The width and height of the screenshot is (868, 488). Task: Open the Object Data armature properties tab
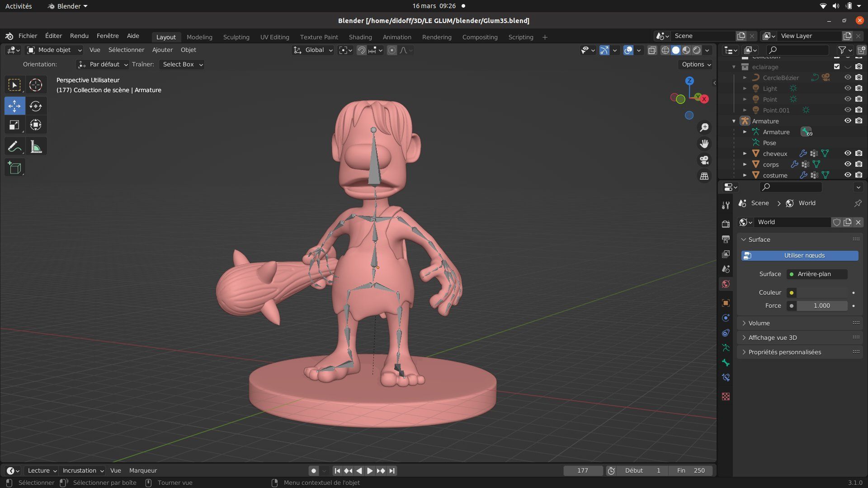726,348
